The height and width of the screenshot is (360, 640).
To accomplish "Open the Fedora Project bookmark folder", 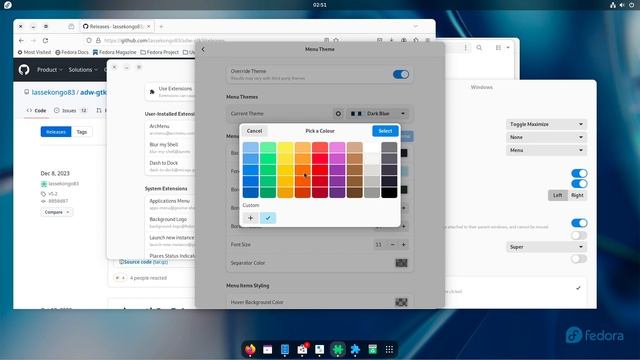I will 160,52.
